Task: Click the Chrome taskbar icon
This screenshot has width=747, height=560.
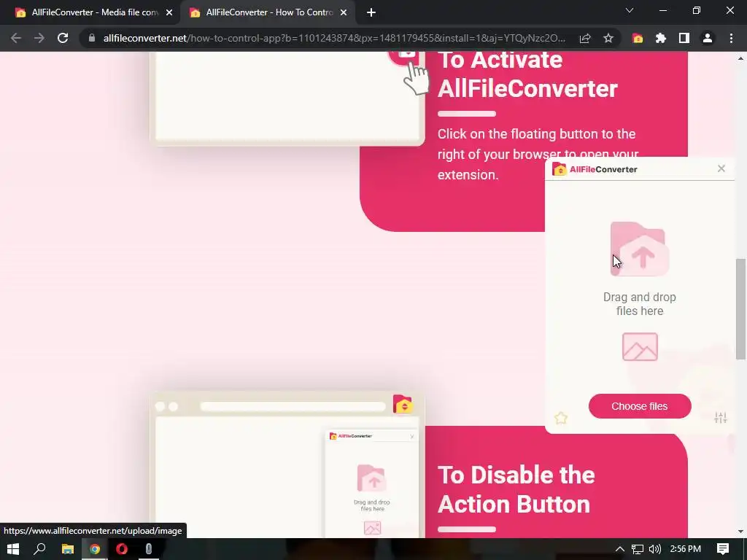Action: pos(95,549)
